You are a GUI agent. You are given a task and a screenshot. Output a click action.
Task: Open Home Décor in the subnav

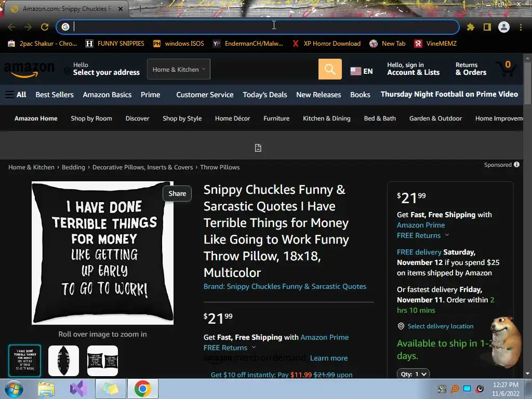click(232, 118)
